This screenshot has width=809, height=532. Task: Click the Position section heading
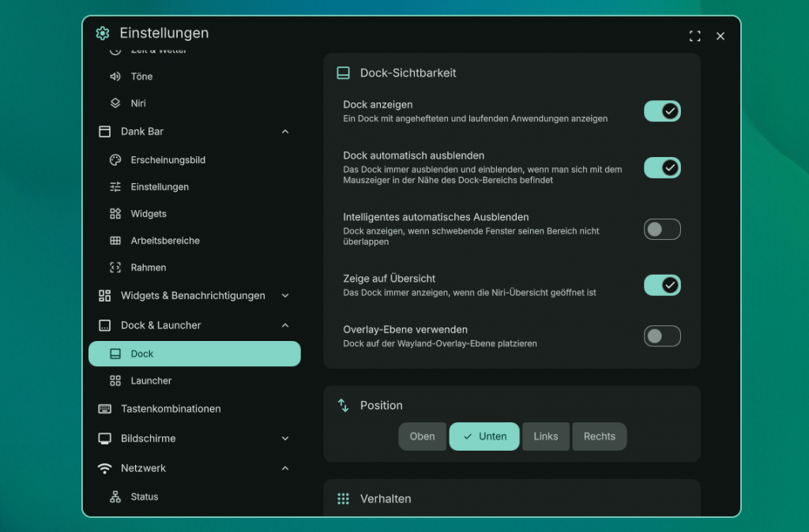[x=382, y=405]
